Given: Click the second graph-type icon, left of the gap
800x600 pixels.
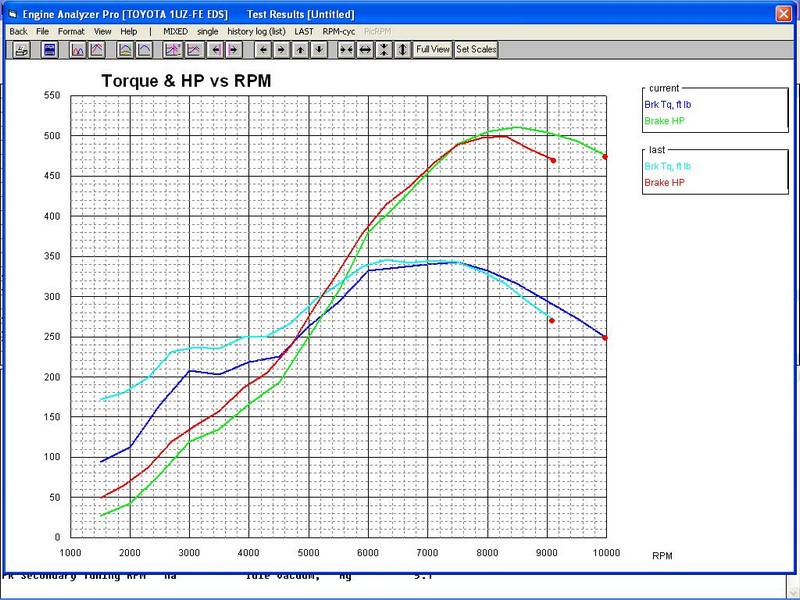Looking at the screenshot, I should pyautogui.click(x=97, y=49).
